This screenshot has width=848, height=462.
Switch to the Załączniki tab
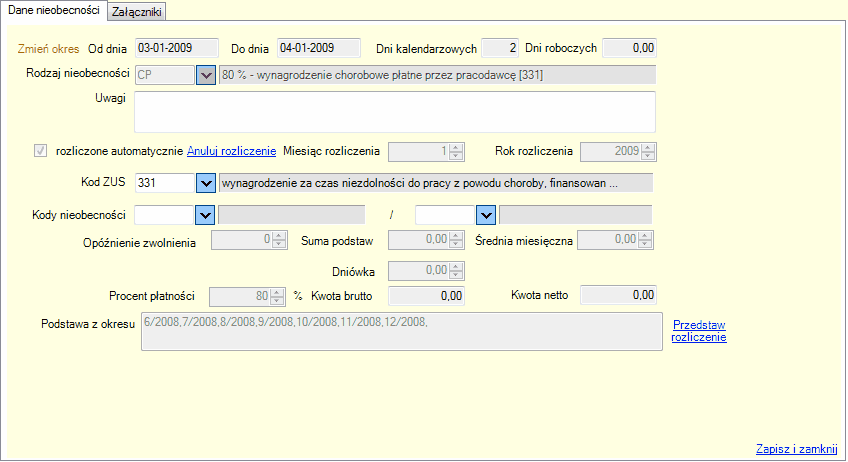tap(138, 11)
